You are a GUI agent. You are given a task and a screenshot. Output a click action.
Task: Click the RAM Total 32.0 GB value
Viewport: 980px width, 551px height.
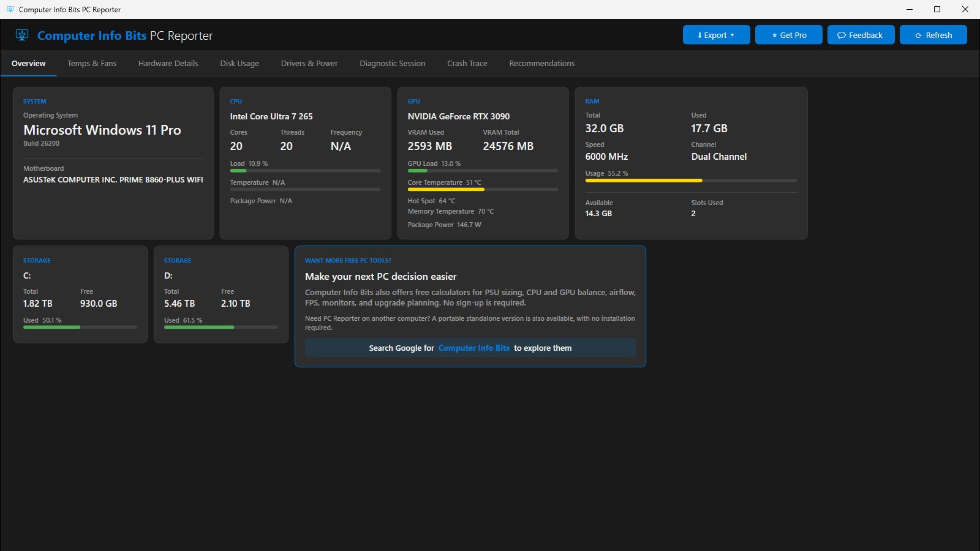click(605, 129)
